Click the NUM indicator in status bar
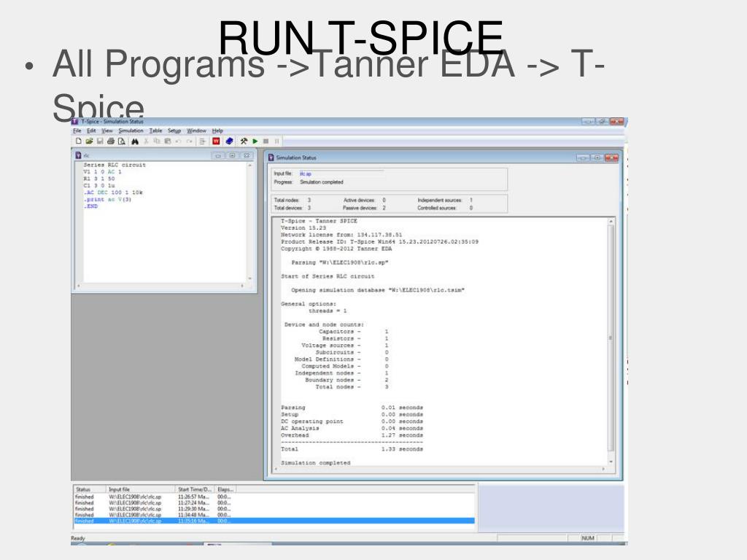 [588, 538]
